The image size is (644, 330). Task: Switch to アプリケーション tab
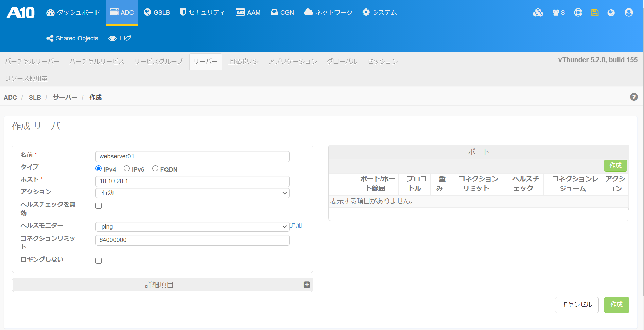(x=293, y=61)
